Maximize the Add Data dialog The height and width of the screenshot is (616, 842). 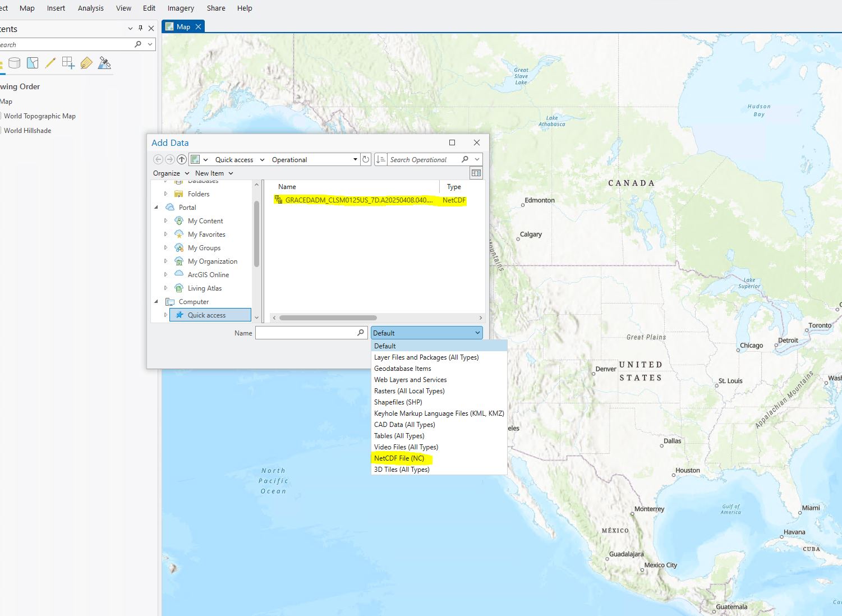(x=452, y=142)
